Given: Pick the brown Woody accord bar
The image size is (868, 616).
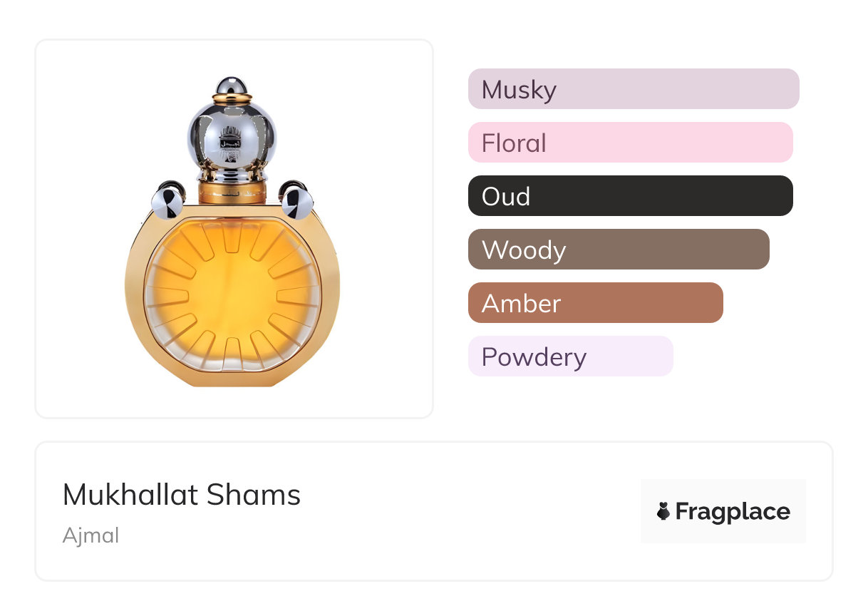Looking at the screenshot, I should [618, 250].
